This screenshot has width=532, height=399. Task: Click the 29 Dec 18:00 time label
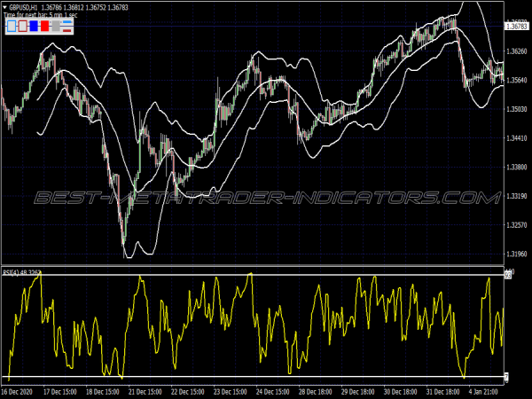358,392
